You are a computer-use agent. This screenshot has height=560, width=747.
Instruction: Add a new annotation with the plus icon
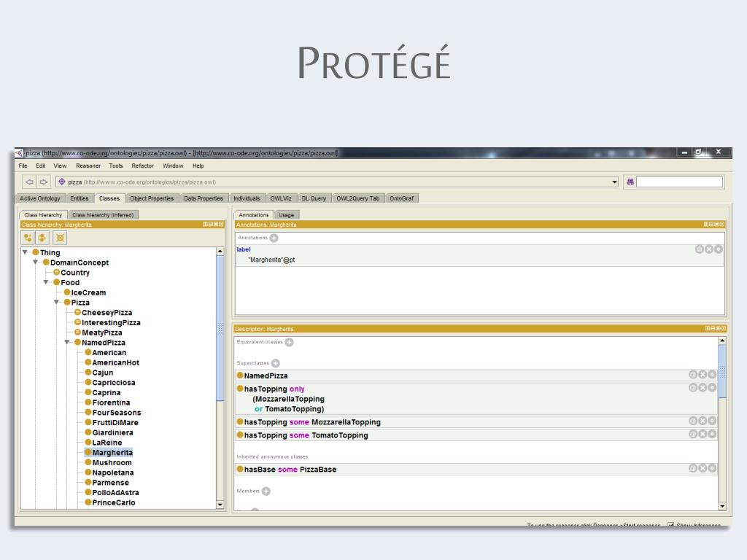point(274,238)
